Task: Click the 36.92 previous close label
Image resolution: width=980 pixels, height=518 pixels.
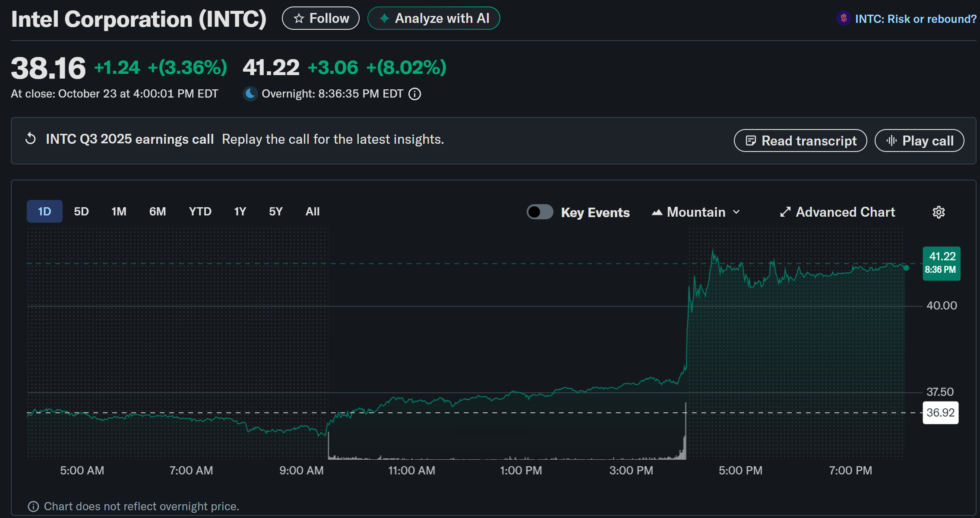Action: [940, 413]
